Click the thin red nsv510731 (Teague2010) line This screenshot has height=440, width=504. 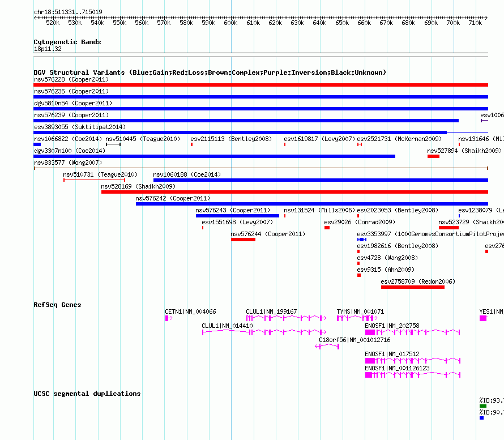(94, 180)
